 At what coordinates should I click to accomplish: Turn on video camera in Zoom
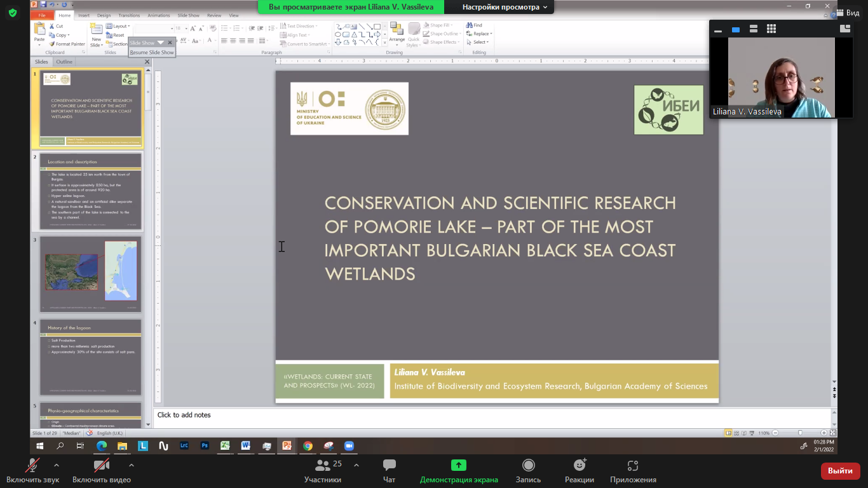101,466
